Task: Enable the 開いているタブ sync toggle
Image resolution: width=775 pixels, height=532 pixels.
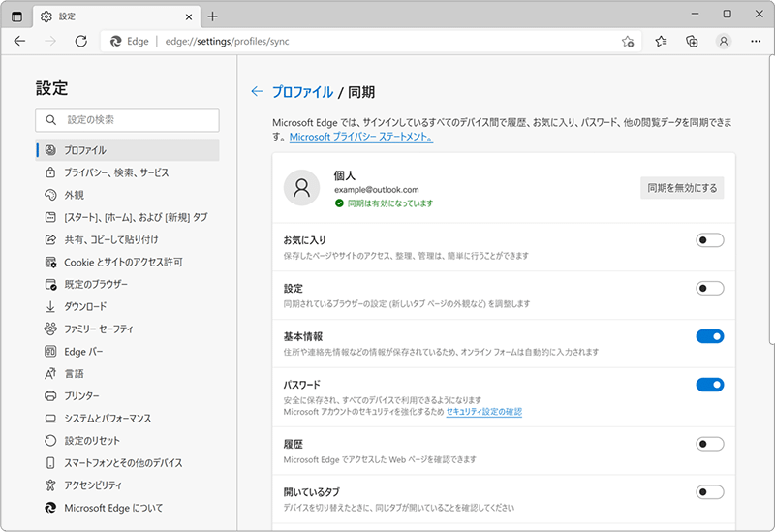Action: coord(710,492)
